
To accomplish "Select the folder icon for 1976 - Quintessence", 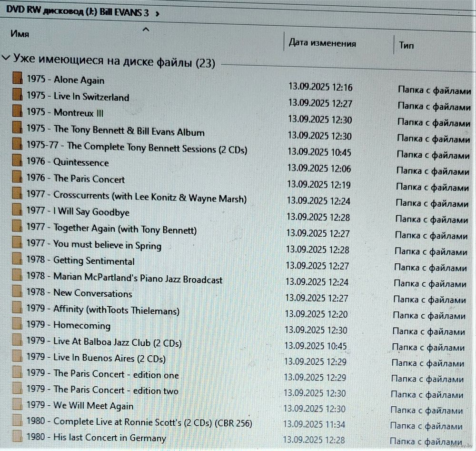I will click(x=18, y=161).
